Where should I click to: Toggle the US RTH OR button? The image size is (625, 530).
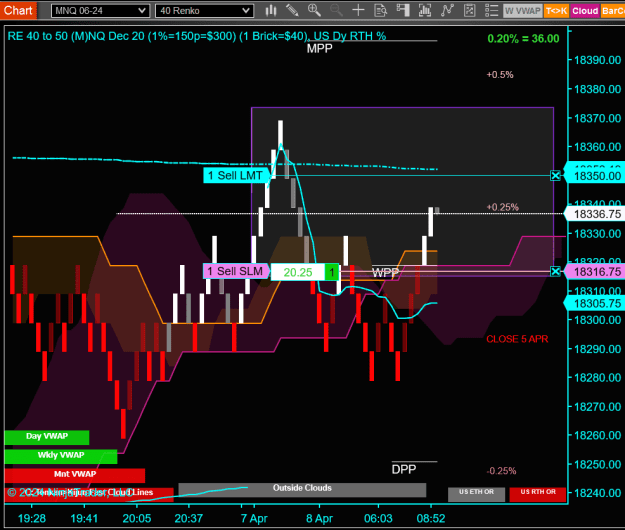[x=538, y=494]
